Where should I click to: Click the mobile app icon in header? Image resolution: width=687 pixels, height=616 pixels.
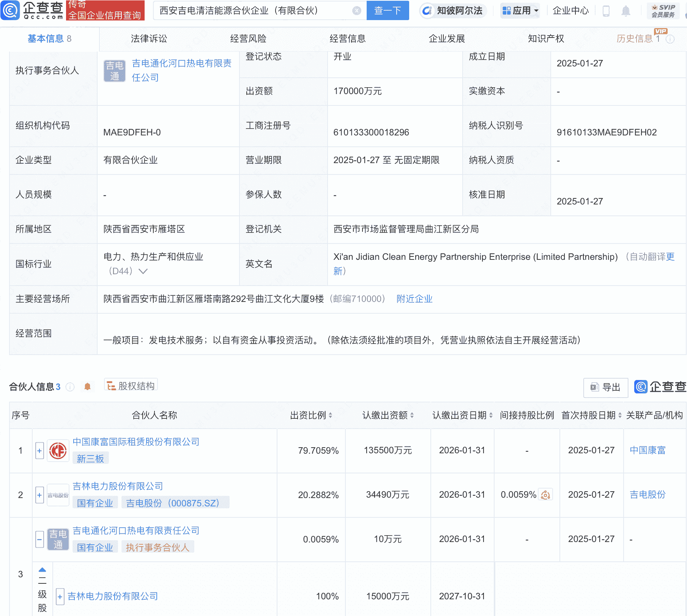pos(606,11)
